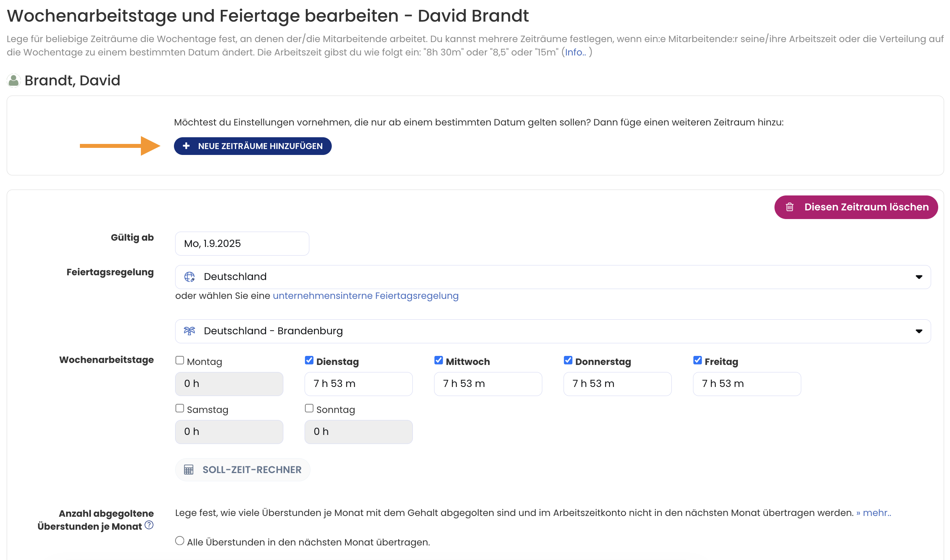Click the plus icon in Neue Zeiträume button
950x560 pixels.
pyautogui.click(x=187, y=146)
